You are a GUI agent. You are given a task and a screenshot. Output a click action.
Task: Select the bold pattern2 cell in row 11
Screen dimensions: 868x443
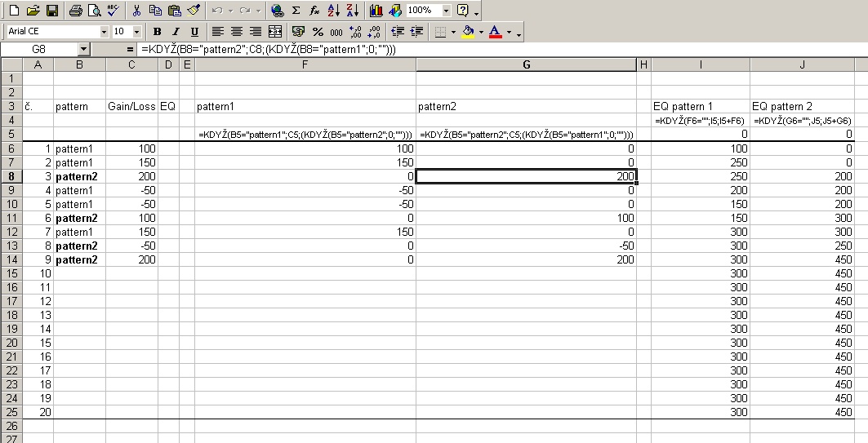(x=80, y=218)
